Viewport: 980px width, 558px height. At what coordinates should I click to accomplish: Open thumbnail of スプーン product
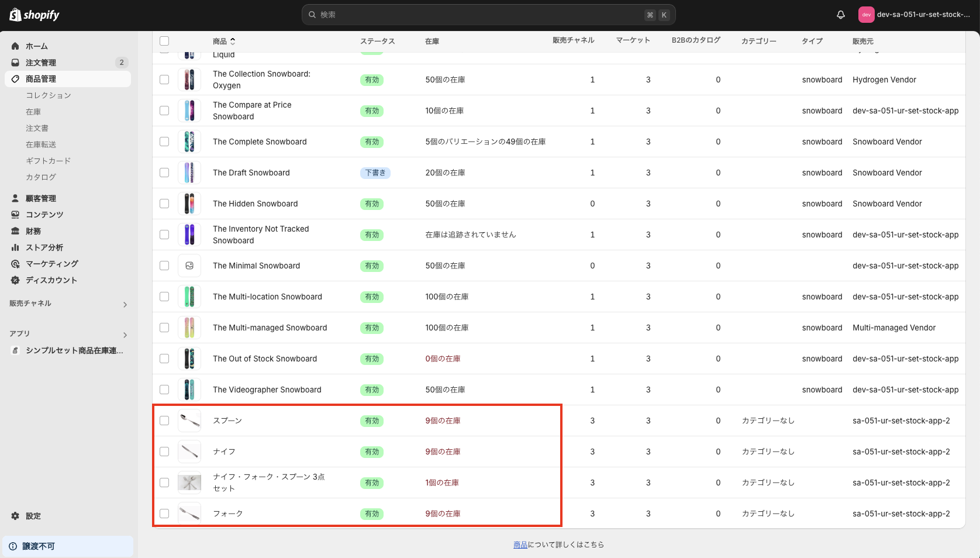(189, 421)
